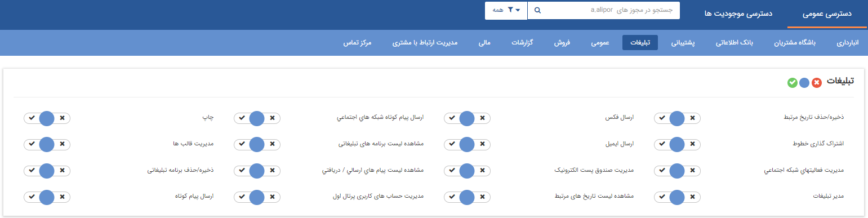The image size is (868, 218).
Task: Click the blue knob of اشتراک گذاری خطوط switch
Action: [677, 144]
